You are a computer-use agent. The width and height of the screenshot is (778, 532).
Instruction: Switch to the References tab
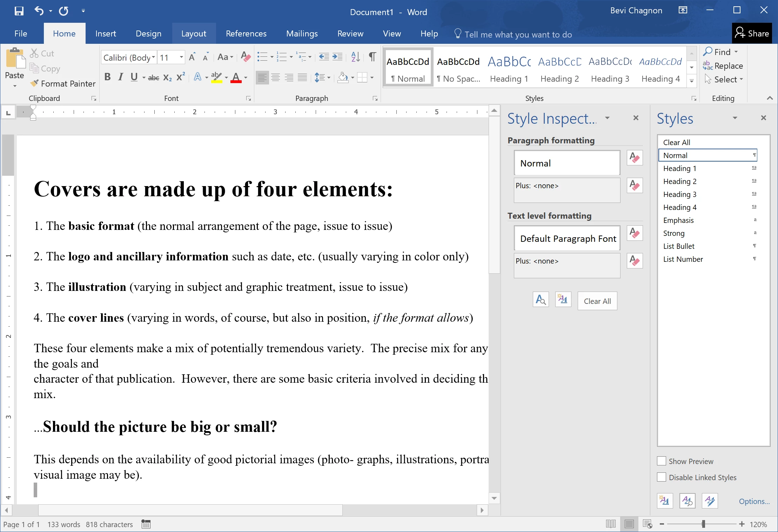246,34
